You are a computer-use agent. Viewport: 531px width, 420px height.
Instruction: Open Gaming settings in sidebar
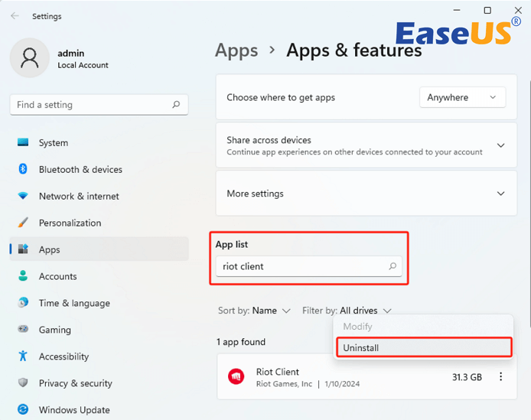[x=54, y=330]
